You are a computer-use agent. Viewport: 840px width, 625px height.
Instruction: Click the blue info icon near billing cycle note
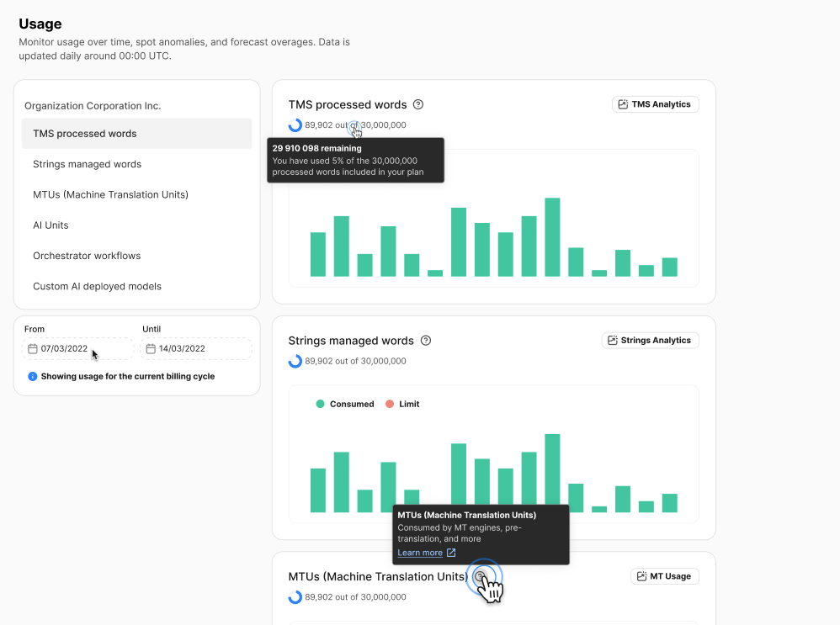(33, 377)
